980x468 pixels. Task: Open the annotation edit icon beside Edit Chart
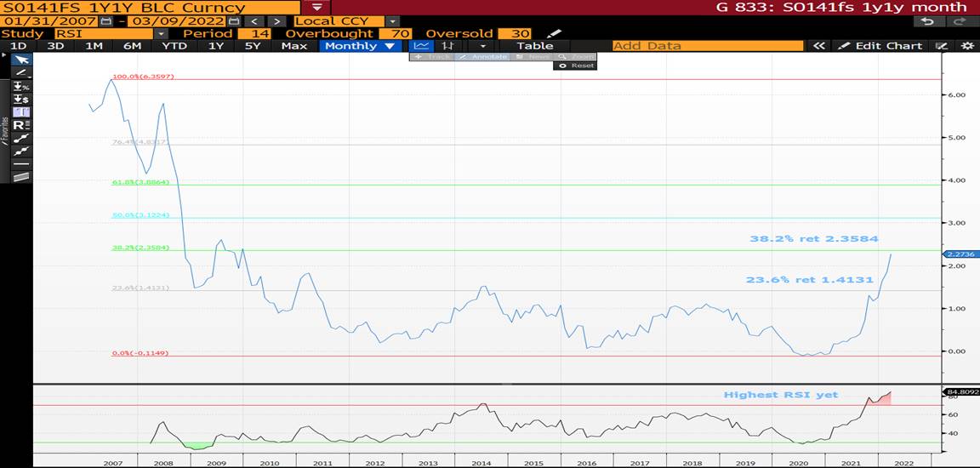(941, 46)
